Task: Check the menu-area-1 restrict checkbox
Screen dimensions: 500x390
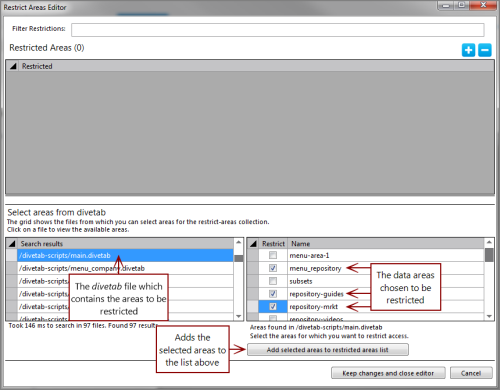Action: (273, 255)
